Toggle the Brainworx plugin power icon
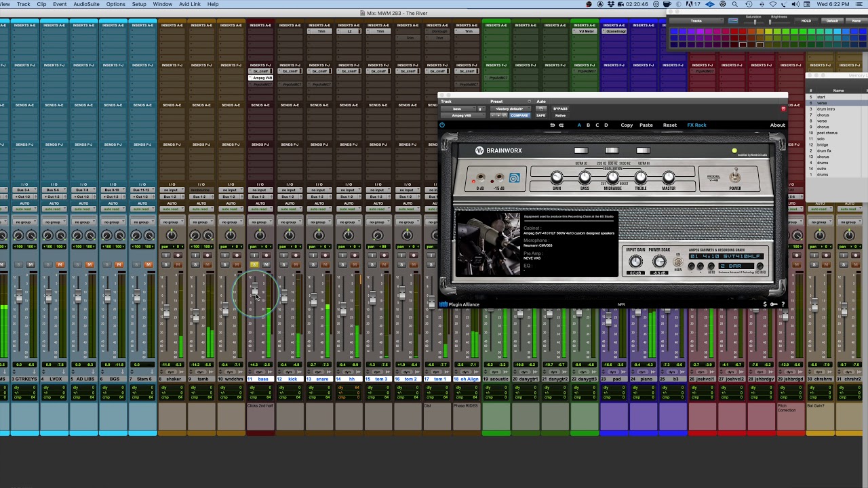Screen dimensions: 868x488 pos(442,125)
